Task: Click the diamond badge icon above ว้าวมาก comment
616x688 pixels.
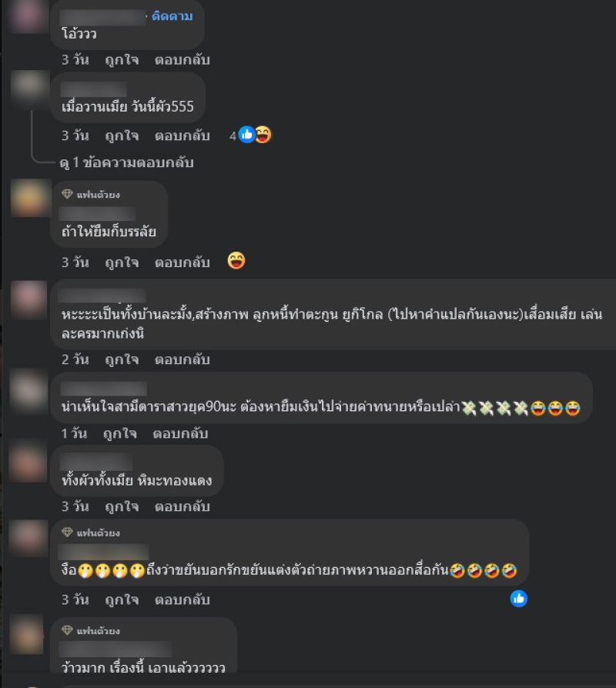Action: coord(67,630)
